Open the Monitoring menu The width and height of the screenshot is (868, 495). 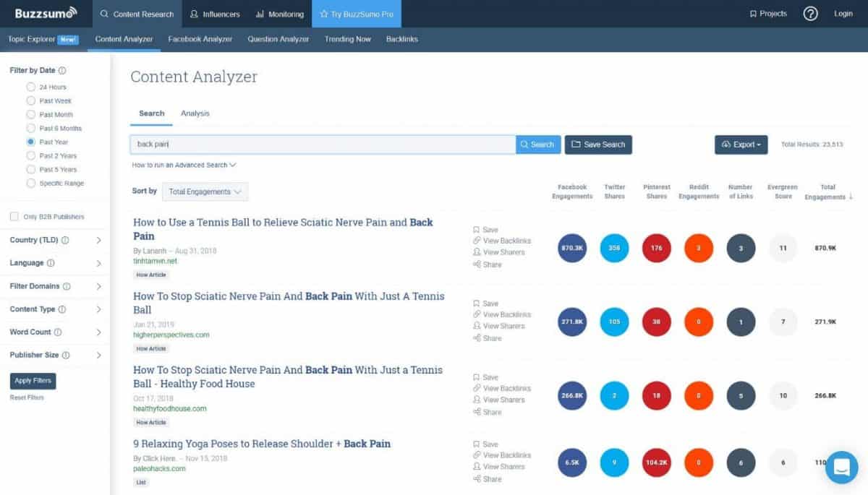point(279,14)
